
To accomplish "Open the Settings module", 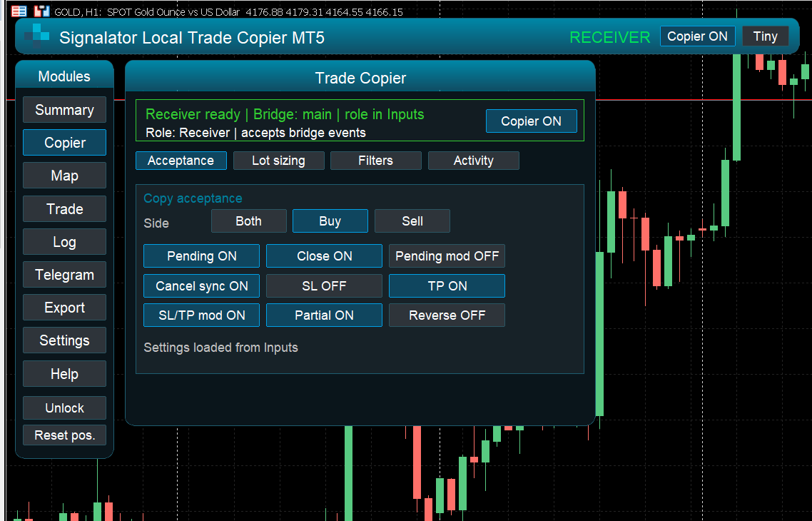I will click(64, 340).
